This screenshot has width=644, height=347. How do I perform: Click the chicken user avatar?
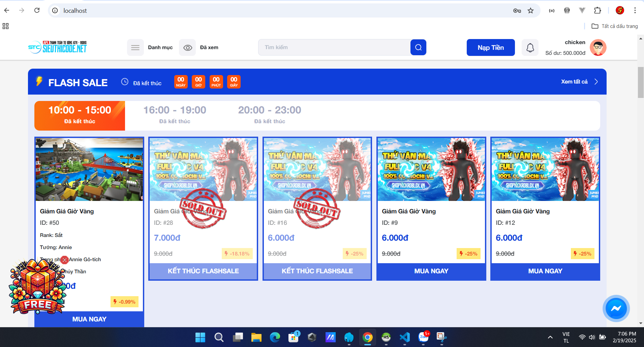[598, 47]
